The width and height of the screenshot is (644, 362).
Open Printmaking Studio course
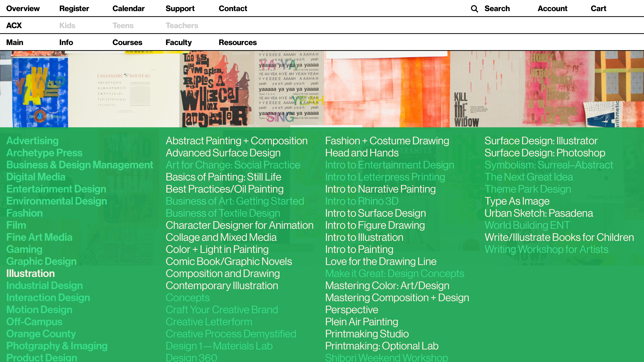point(367,334)
